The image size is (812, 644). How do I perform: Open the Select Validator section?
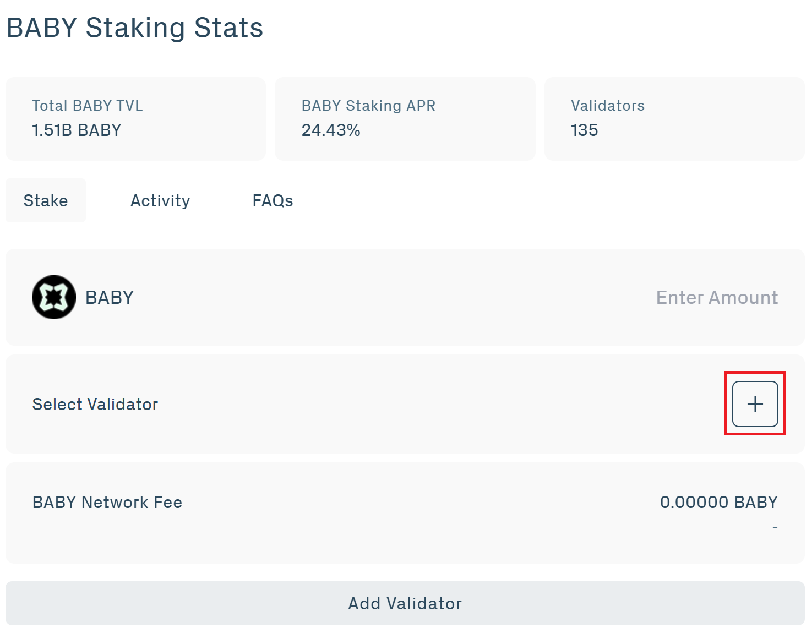(x=95, y=404)
